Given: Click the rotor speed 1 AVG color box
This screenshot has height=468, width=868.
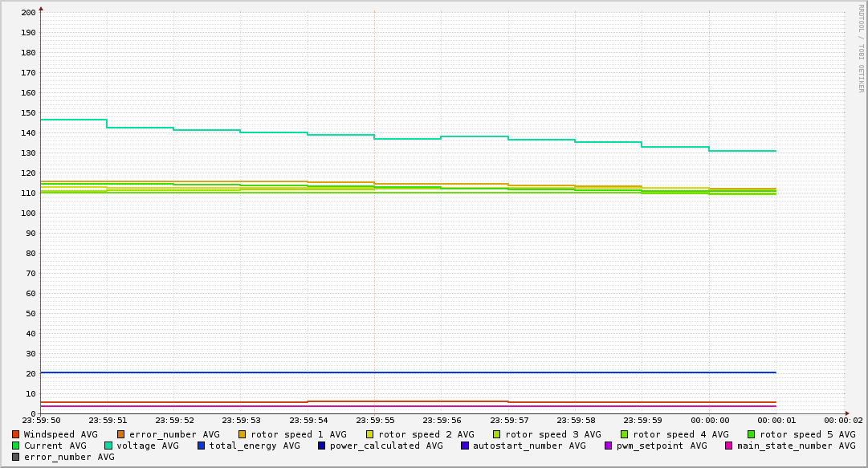Looking at the screenshot, I should pyautogui.click(x=242, y=434).
